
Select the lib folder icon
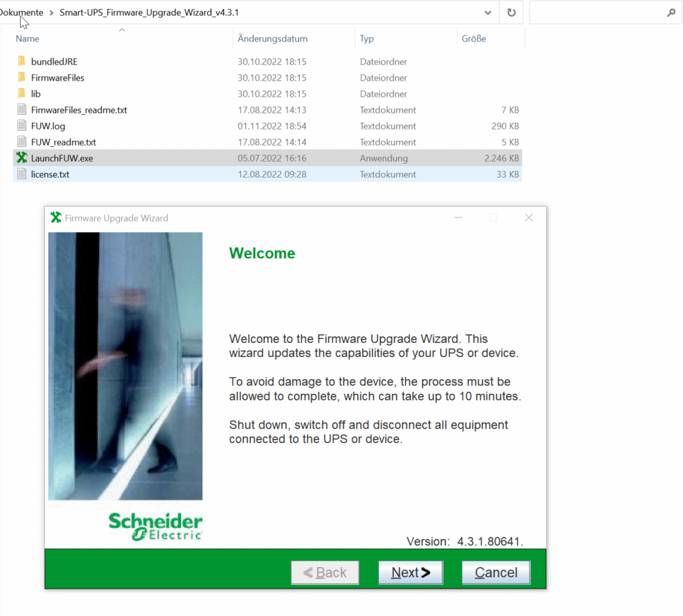coord(21,93)
